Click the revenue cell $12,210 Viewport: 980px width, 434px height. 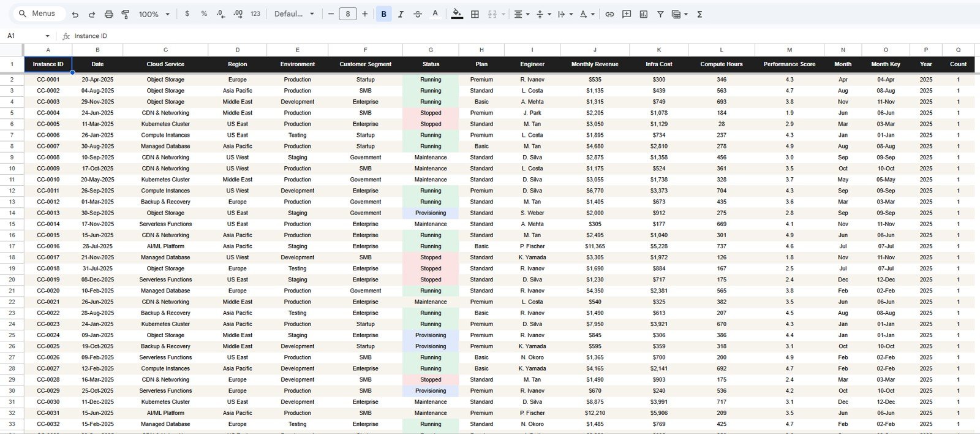[x=594, y=413]
